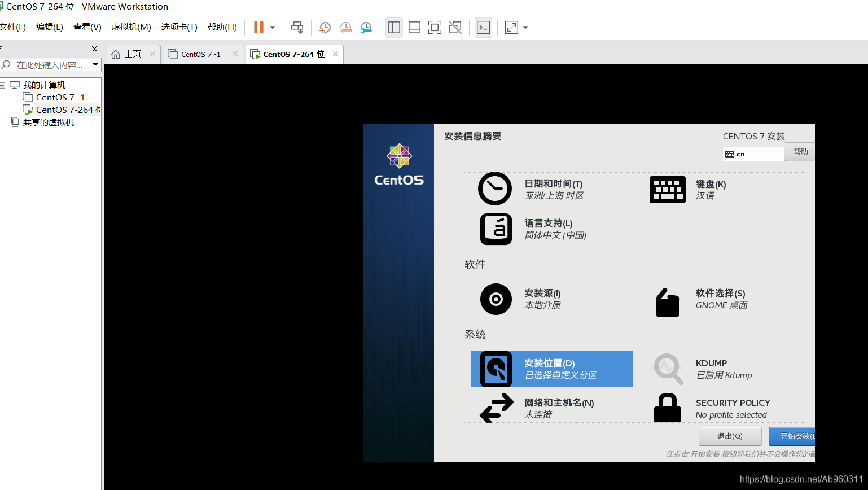Open the 查看(V) menu

[87, 27]
